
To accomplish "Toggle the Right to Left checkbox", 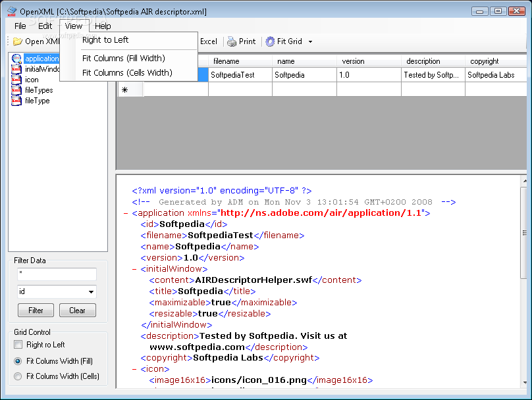I will (x=18, y=345).
